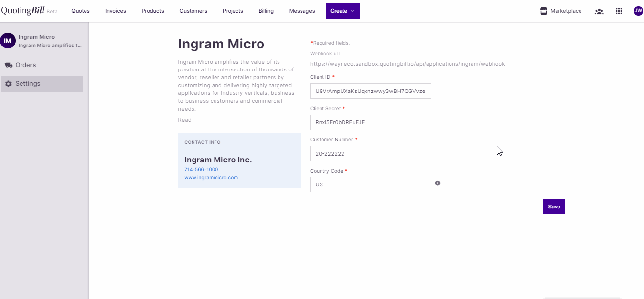Open the apps grid icon
Screen dimensions: 644x299
click(619, 11)
